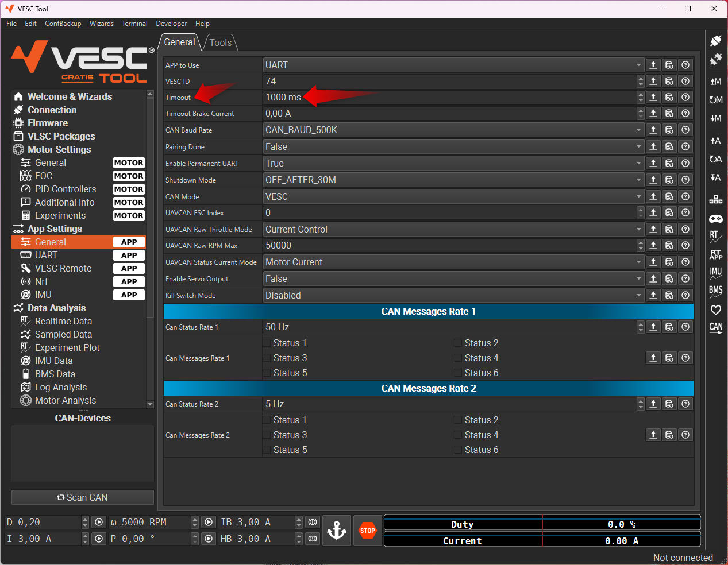Click the Scan CAN button
The height and width of the screenshot is (565, 728).
click(x=83, y=497)
